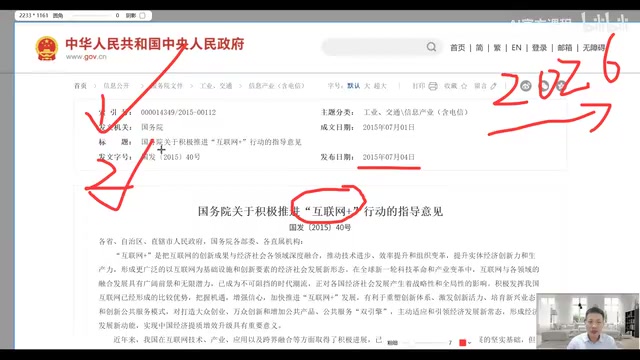Click the national emblem logo
This screenshot has height=360, width=640.
coord(46,48)
